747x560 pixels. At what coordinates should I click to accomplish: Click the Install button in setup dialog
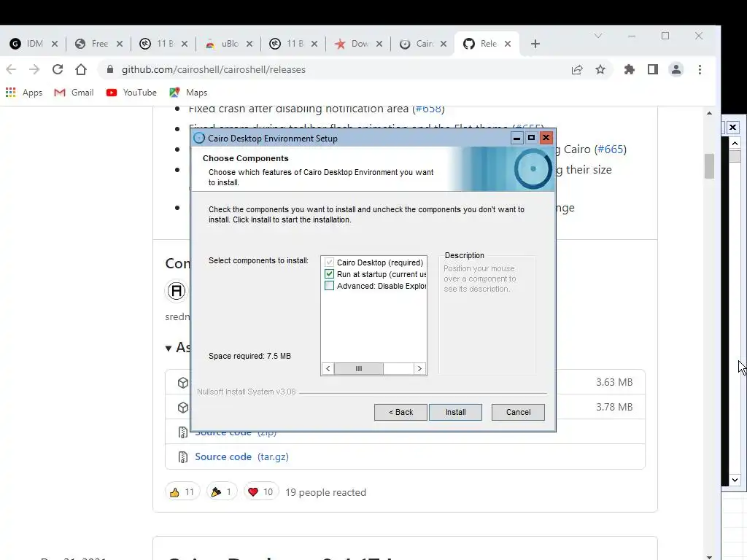click(x=455, y=412)
